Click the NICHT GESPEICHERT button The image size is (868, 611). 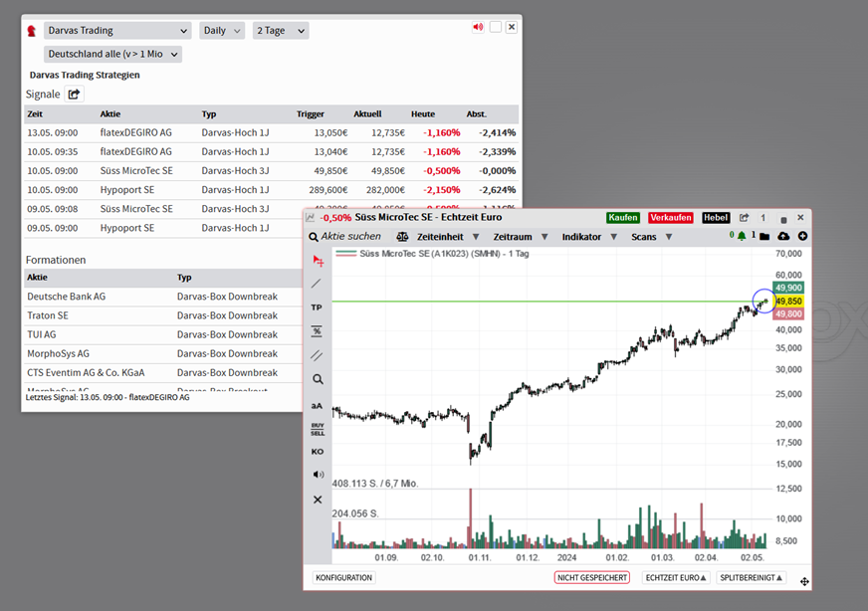pos(591,578)
